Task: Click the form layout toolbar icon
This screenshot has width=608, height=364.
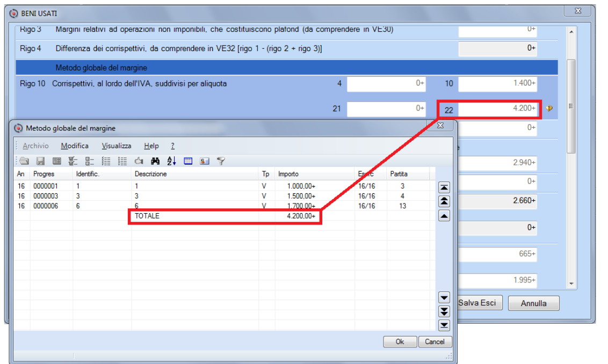Action: click(56, 161)
